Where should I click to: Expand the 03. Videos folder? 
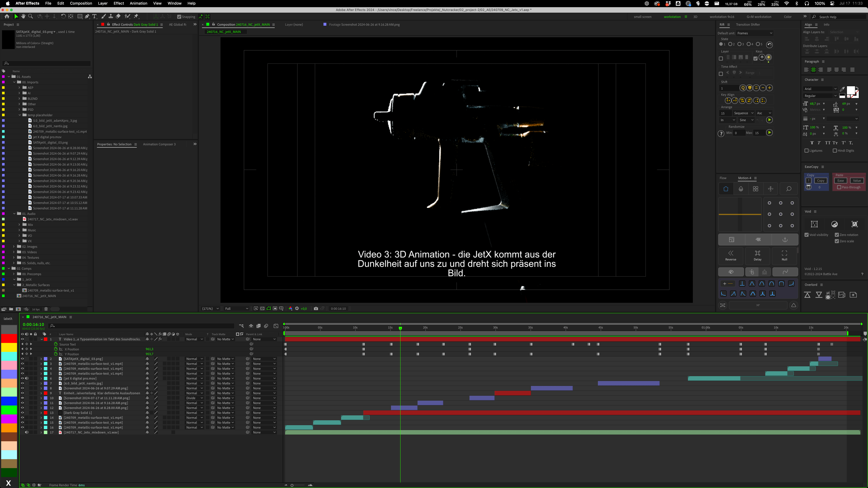coord(14,252)
